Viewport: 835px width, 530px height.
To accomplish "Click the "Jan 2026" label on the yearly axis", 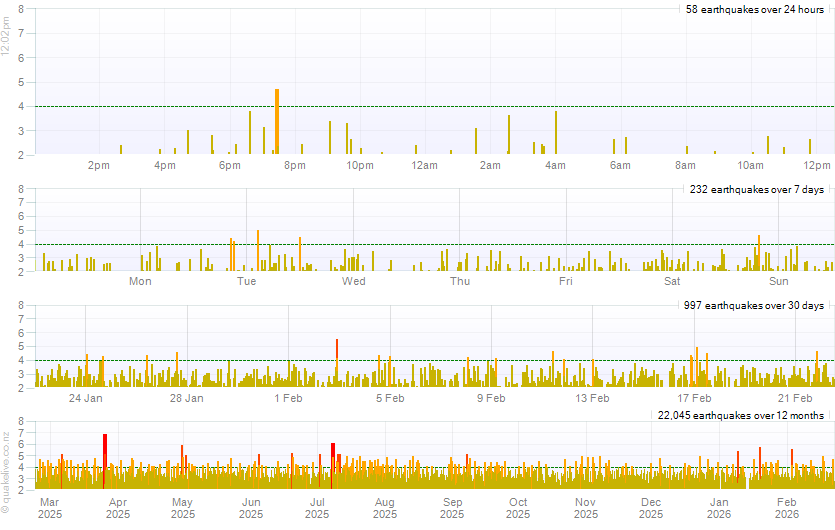I will 718,507.
